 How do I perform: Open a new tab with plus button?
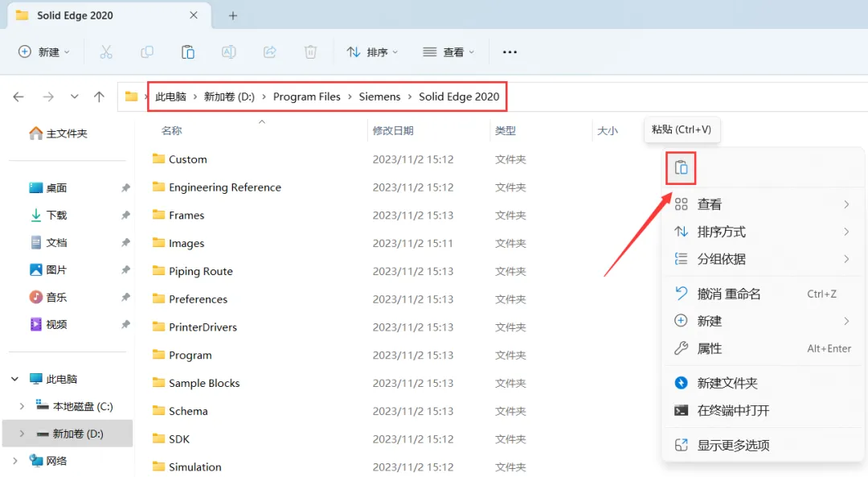(x=233, y=16)
